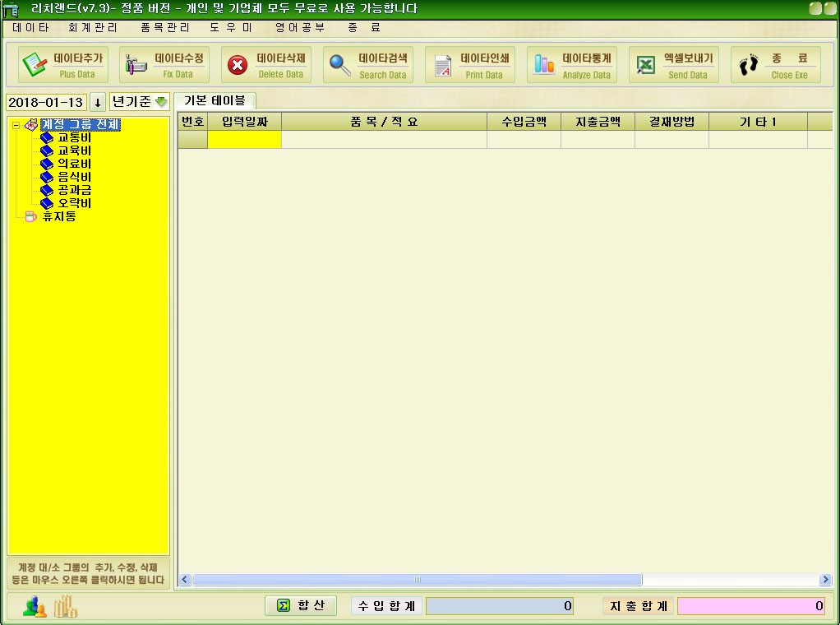Open 데이타통계 (Analyze Data) chart icon
This screenshot has height=625, width=840.
tap(544, 65)
